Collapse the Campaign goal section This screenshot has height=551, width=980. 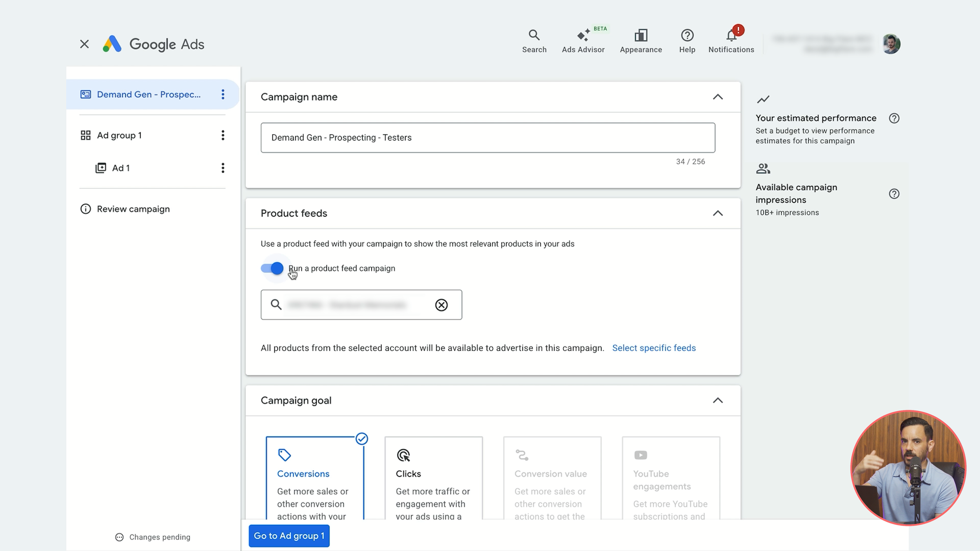(x=717, y=401)
